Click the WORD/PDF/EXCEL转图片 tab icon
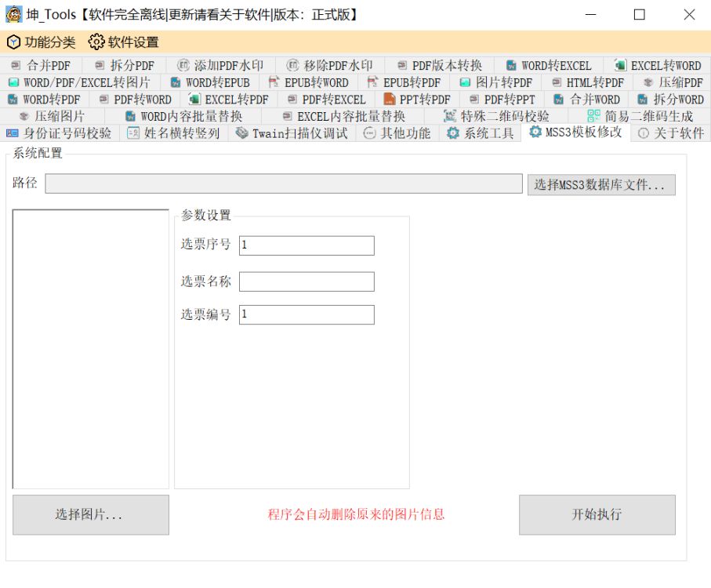Screen dimensions: 711x588 coord(13,82)
